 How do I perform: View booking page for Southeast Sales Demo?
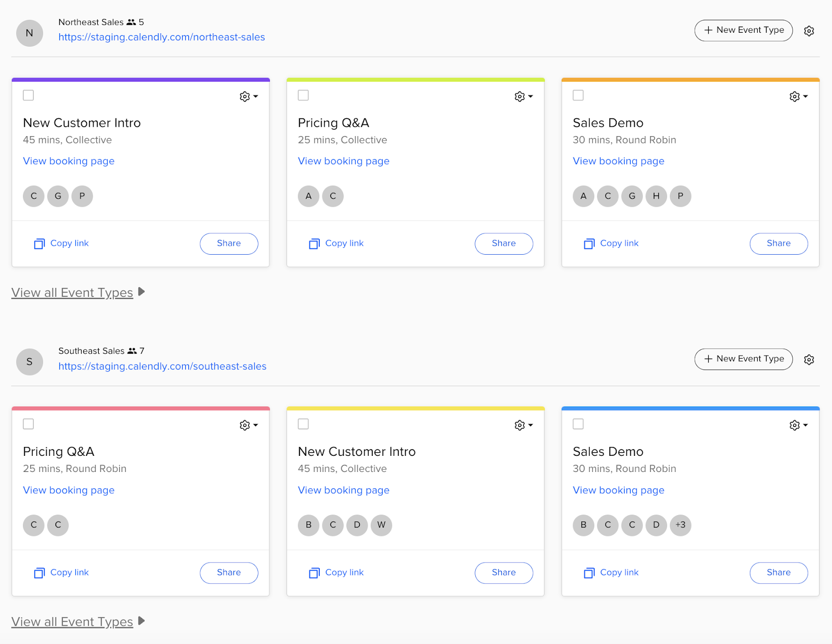(x=618, y=490)
